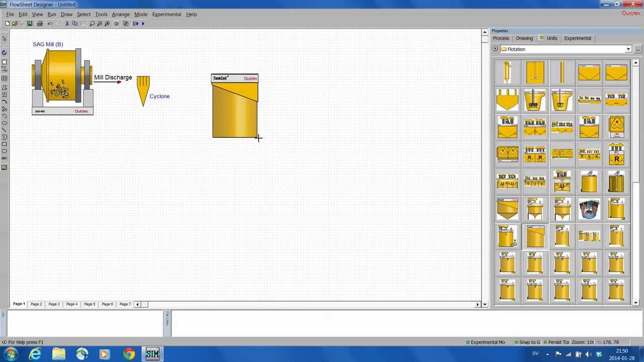Switch to the Units tab
Screen dimensions: 644x362
pos(548,38)
